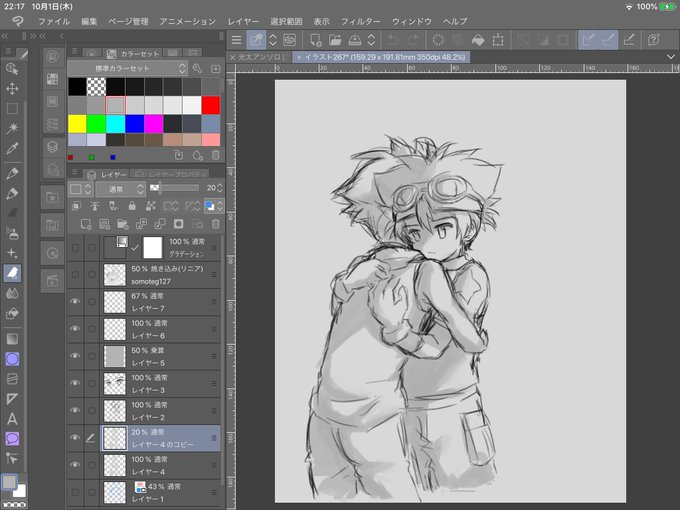
Task: Open the ページ管理 menu
Action: (x=128, y=21)
